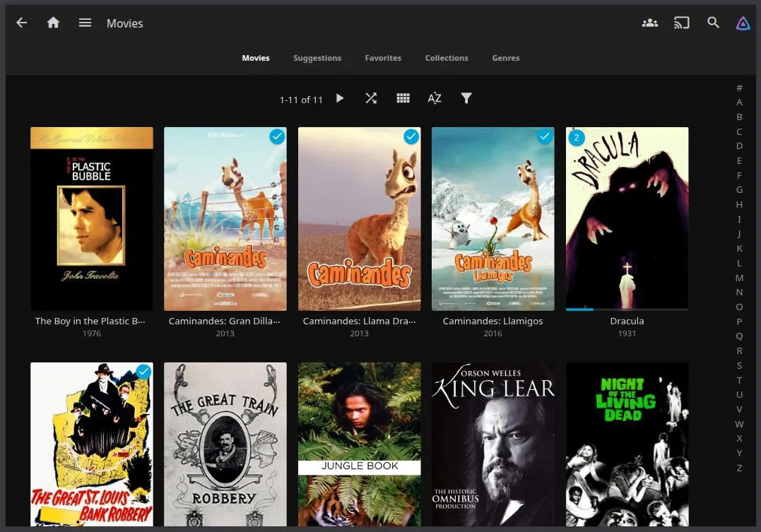Toggle watched check on Caminandes: Llamigos
761x532 pixels.
545,137
